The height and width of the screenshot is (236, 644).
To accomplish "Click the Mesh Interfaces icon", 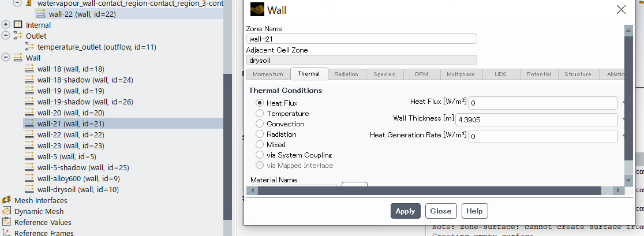I will tap(7, 200).
